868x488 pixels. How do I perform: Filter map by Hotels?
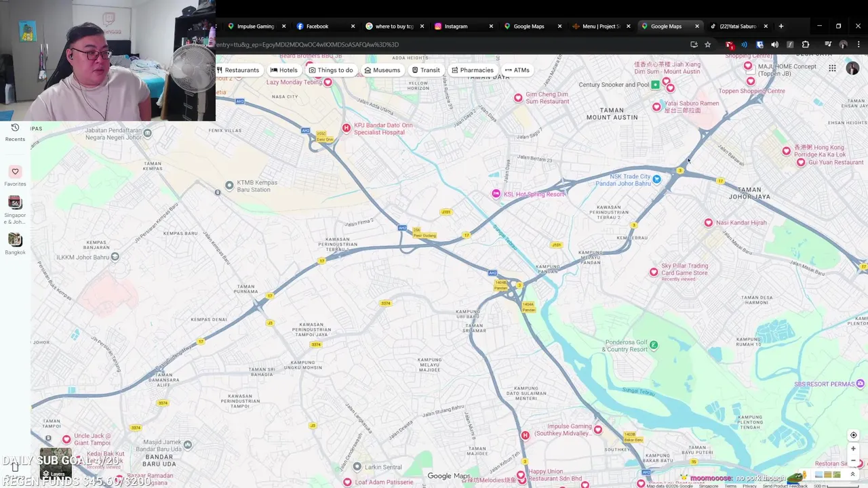pos(283,70)
